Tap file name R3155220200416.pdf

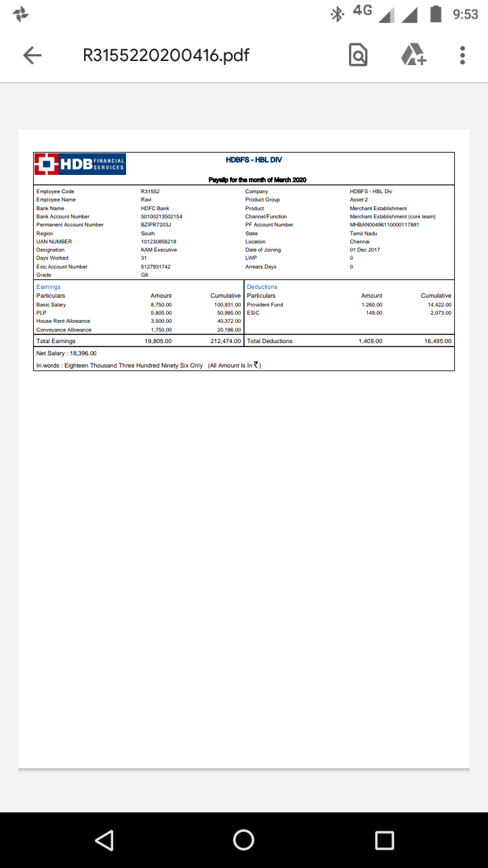166,55
